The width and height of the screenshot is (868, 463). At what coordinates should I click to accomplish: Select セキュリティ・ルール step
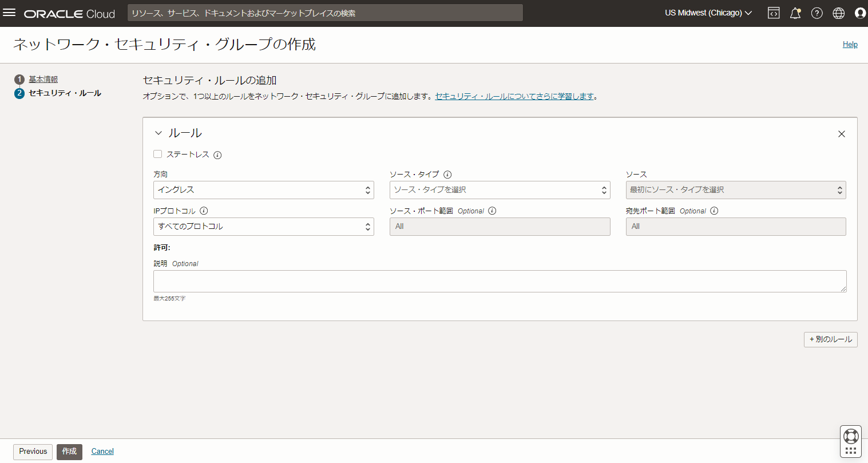click(x=65, y=93)
